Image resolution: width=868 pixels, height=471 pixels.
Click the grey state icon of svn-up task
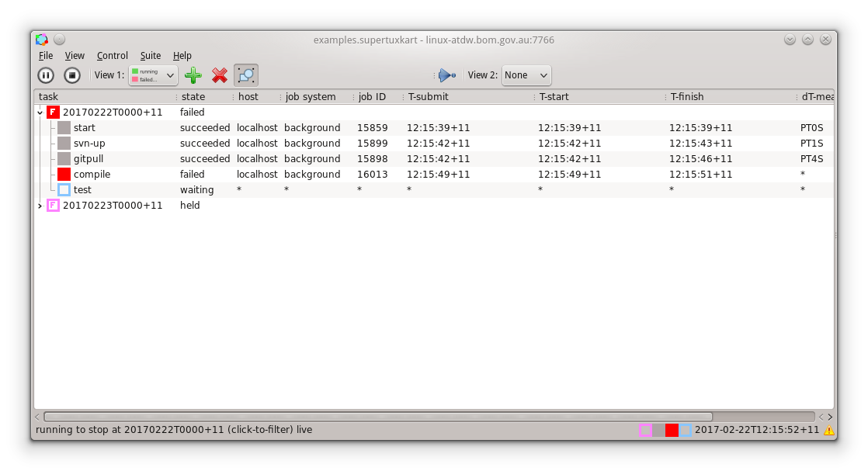[64, 144]
